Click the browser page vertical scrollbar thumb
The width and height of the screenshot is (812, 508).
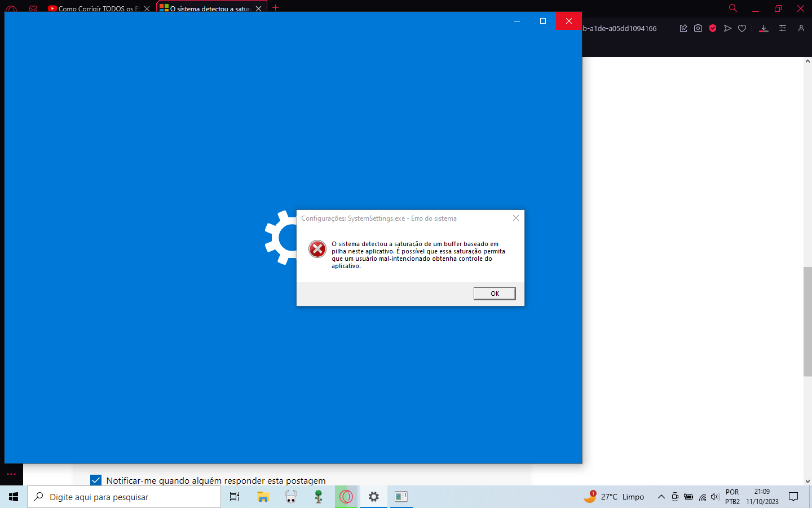click(807, 321)
